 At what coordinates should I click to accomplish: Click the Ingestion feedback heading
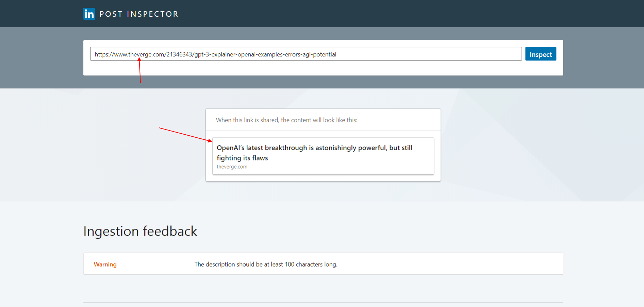pos(140,231)
